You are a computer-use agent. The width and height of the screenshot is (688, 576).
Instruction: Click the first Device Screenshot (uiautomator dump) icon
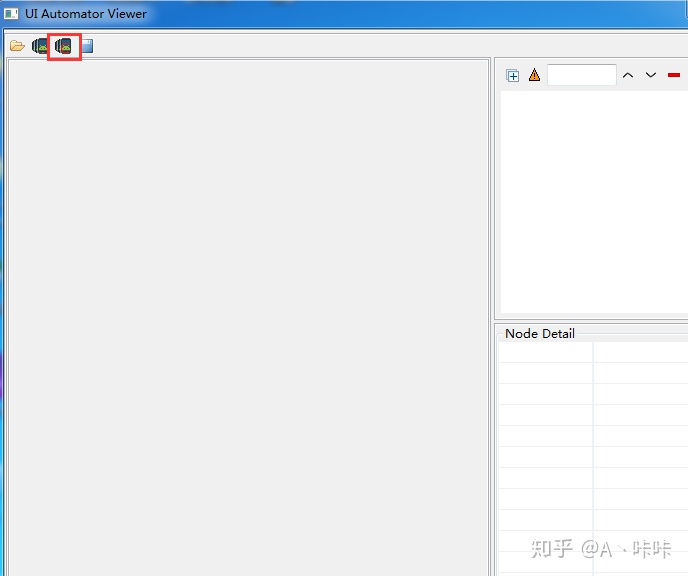pos(39,46)
